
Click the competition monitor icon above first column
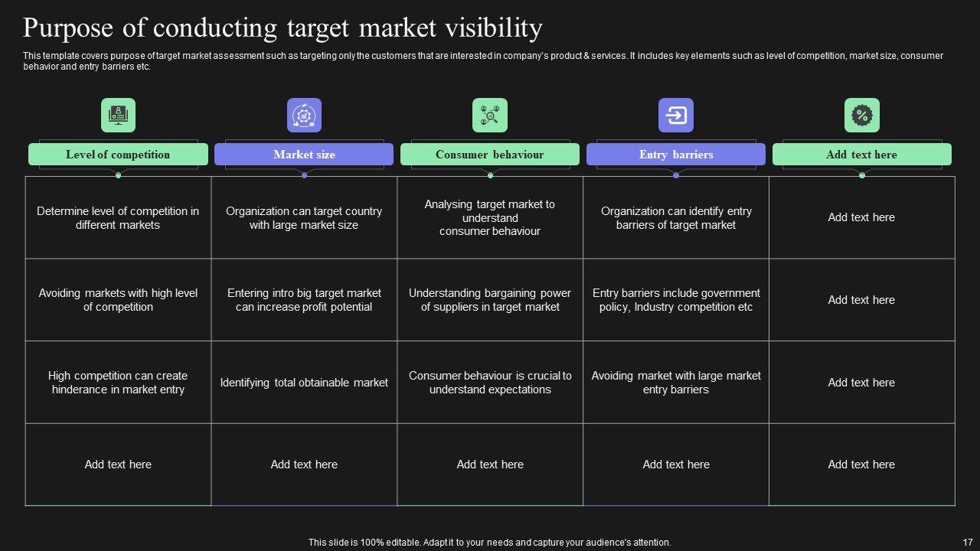coord(118,116)
